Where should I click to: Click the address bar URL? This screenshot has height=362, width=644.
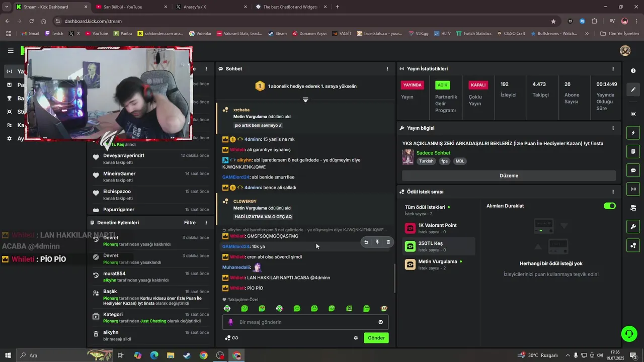[x=93, y=21]
